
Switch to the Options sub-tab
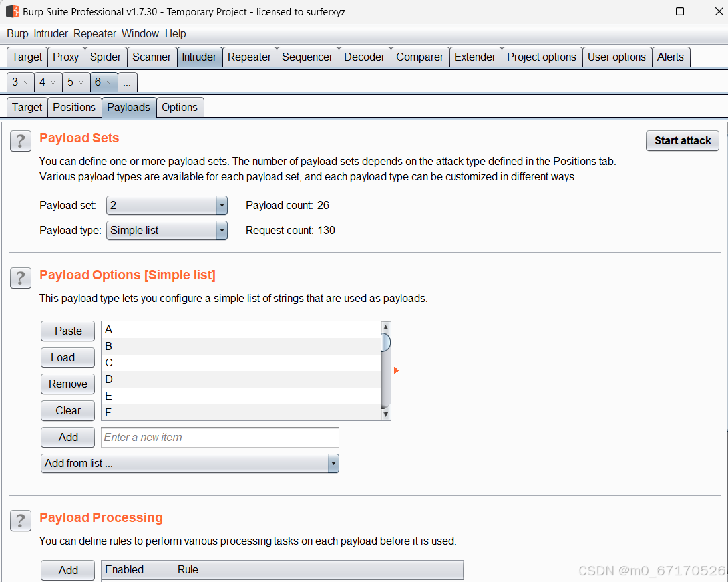click(180, 107)
